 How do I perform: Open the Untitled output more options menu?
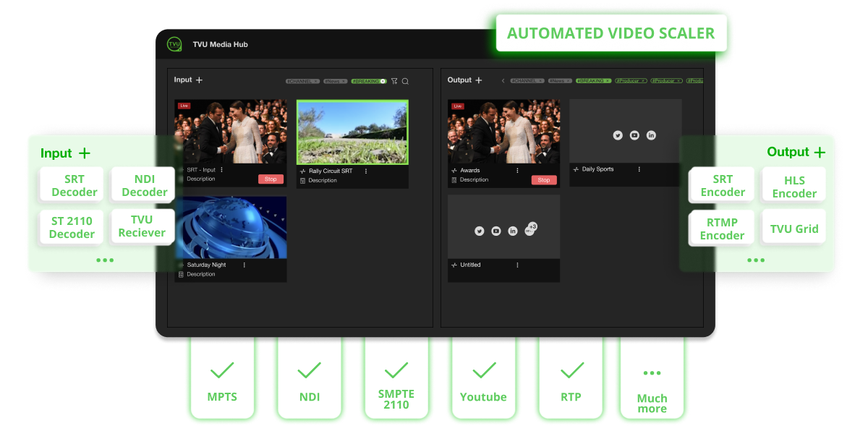517,265
